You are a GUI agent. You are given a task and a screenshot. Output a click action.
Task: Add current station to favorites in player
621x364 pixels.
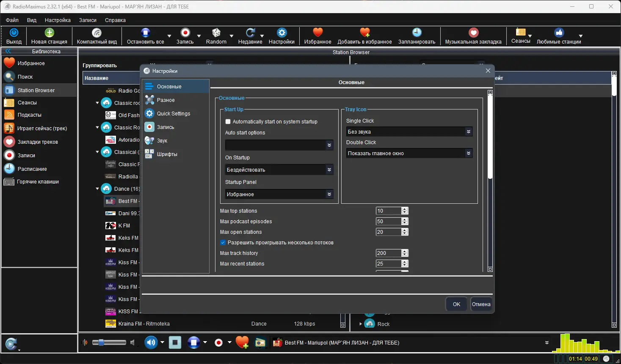click(x=242, y=342)
